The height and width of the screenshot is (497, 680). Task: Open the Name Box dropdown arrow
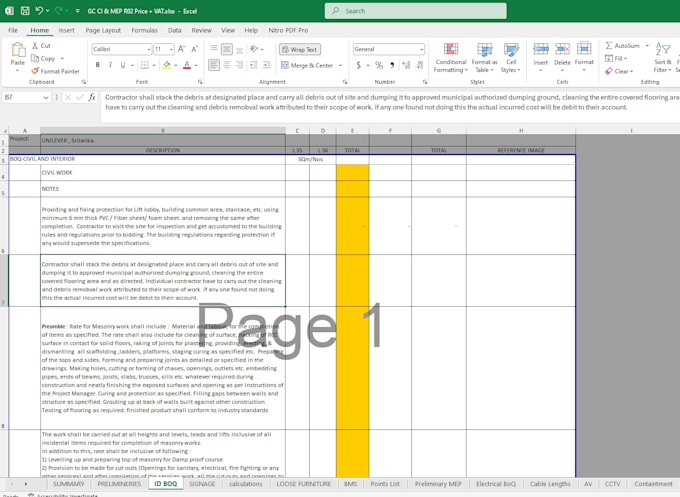(x=46, y=98)
